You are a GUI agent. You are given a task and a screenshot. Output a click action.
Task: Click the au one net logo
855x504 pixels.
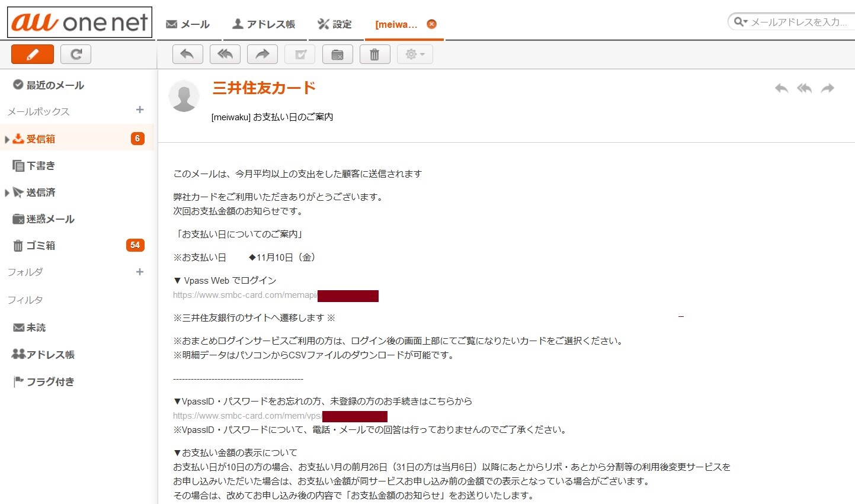79,23
